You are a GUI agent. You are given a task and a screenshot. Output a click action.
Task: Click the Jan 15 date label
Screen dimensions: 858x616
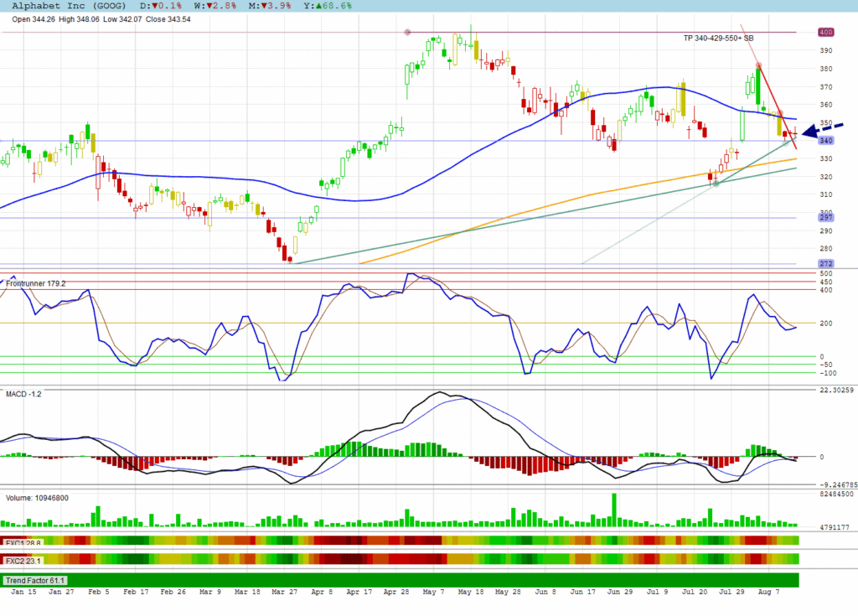[x=23, y=592]
